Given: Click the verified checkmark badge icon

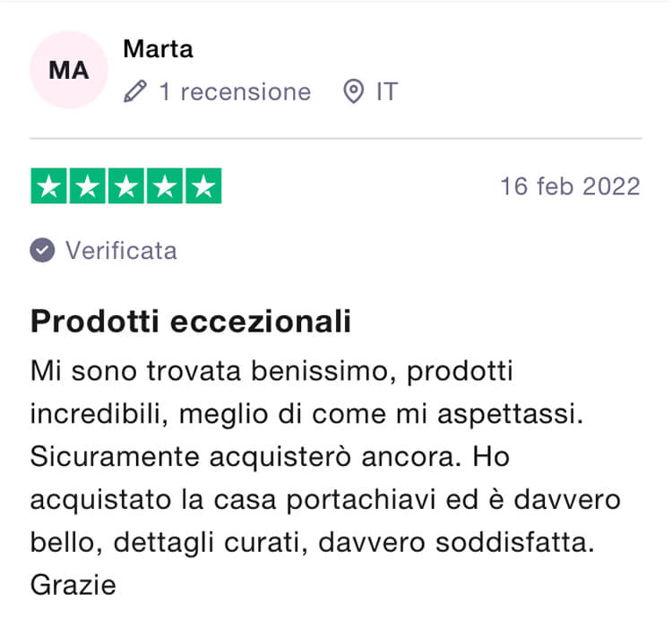Looking at the screenshot, I should (42, 250).
